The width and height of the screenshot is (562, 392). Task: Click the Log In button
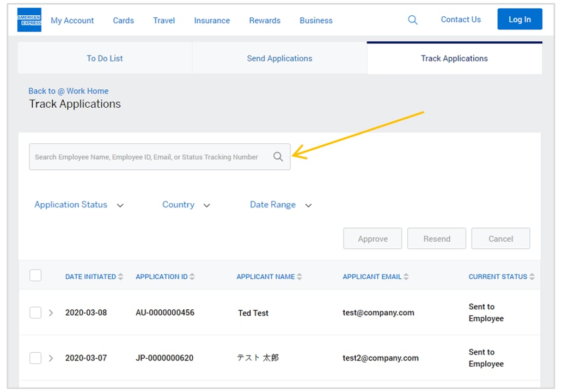[520, 19]
